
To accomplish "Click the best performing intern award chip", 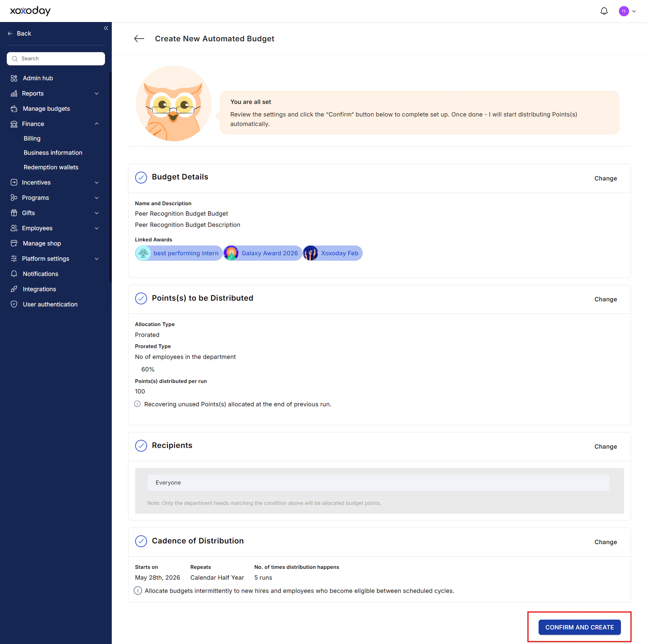I will pyautogui.click(x=179, y=253).
